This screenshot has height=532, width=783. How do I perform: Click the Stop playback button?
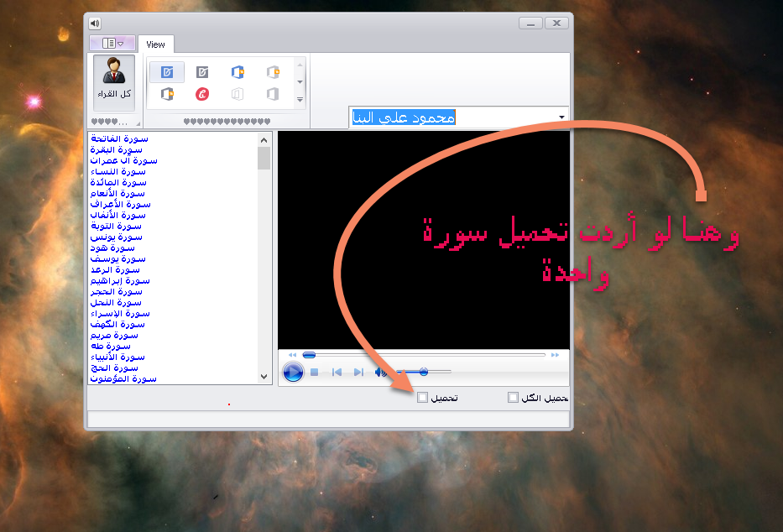coord(314,372)
